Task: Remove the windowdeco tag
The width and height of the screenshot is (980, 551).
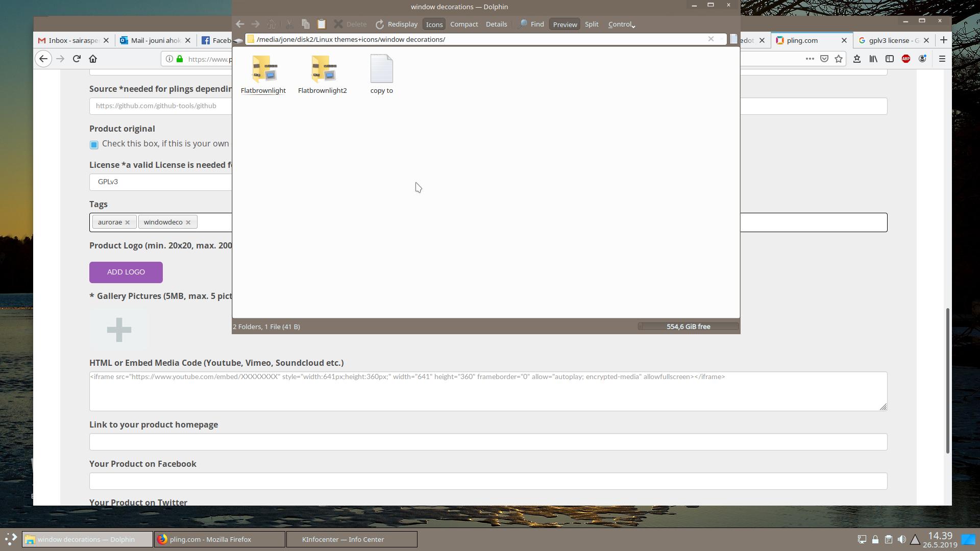Action: tap(188, 222)
